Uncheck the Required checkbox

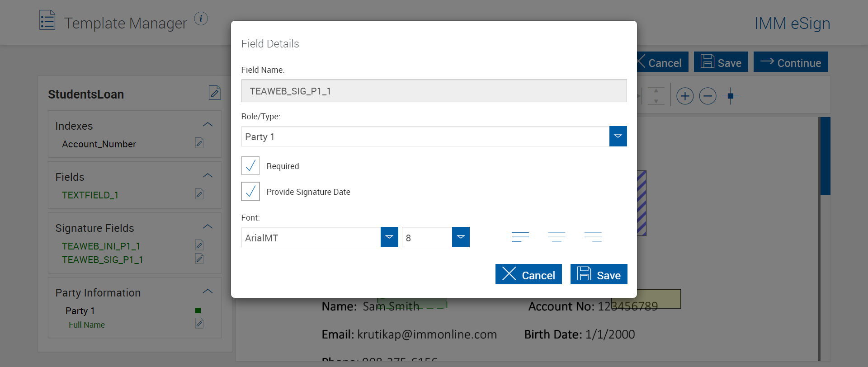click(250, 166)
